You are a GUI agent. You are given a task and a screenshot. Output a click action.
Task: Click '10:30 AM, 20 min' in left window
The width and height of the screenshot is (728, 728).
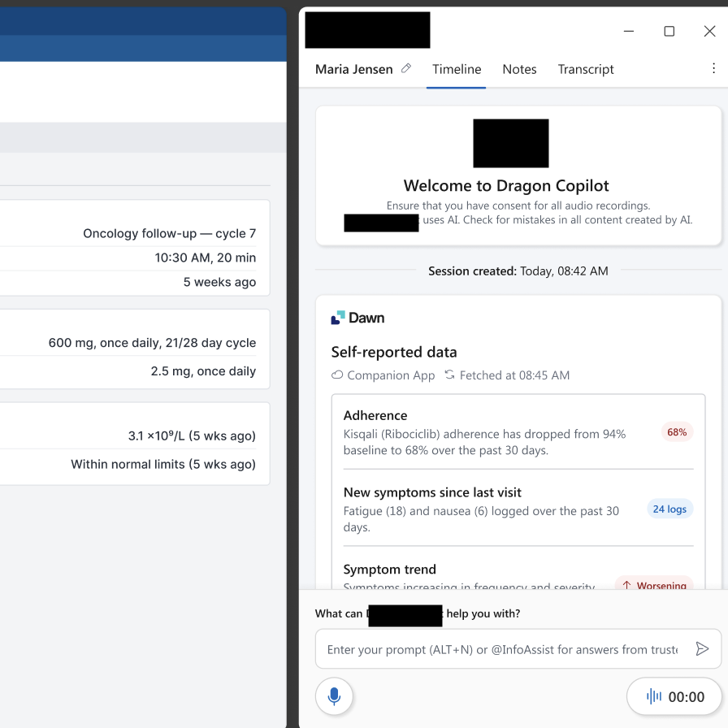[206, 258]
